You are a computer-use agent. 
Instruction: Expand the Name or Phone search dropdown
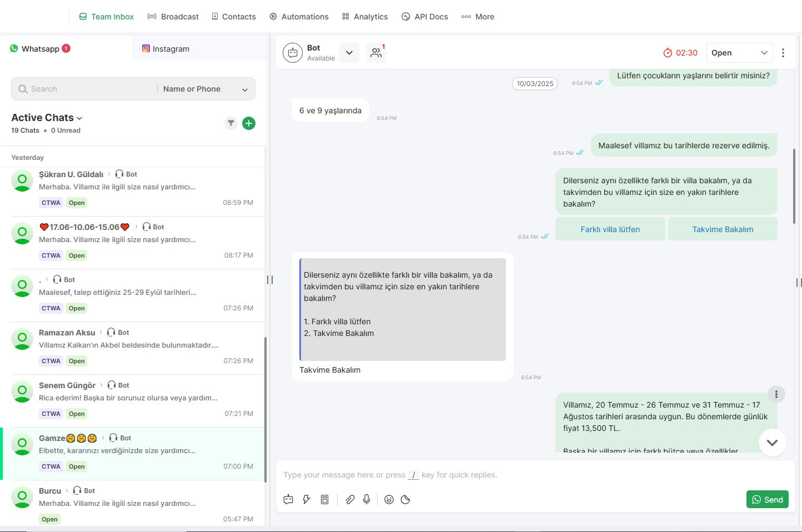[244, 89]
